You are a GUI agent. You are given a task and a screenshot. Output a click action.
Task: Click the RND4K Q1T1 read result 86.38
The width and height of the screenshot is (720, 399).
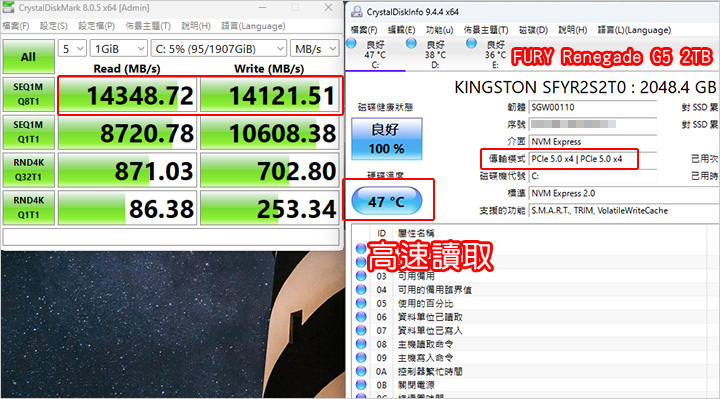(x=127, y=208)
